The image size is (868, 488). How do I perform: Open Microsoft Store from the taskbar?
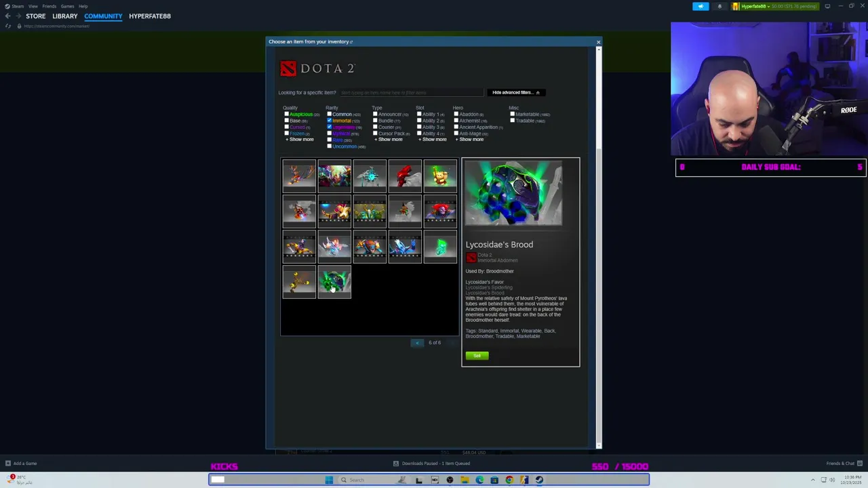(494, 480)
